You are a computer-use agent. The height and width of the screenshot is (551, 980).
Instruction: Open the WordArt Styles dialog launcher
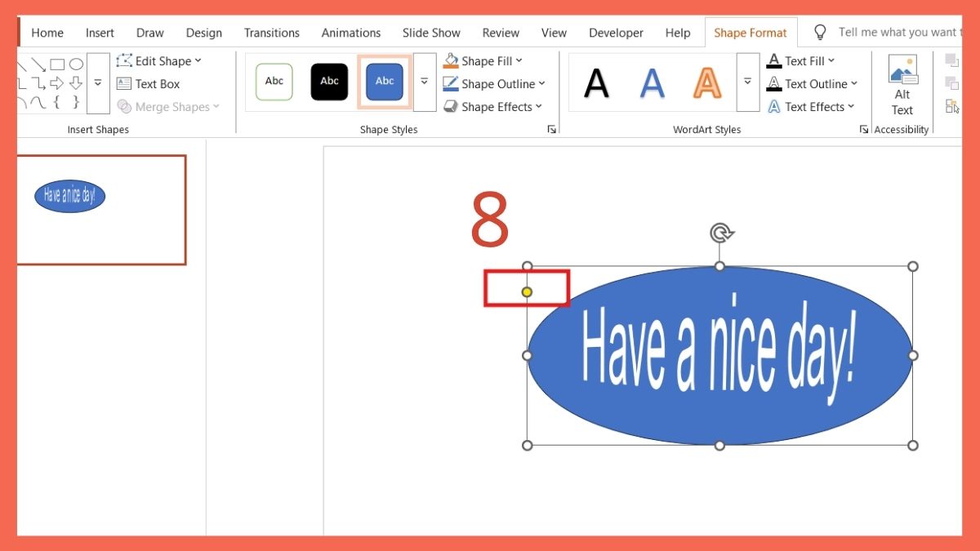[x=863, y=128]
